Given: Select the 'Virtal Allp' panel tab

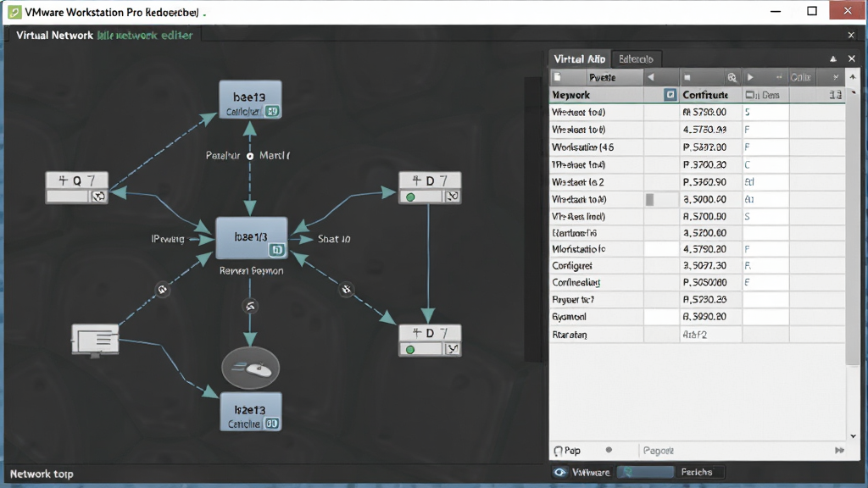Looking at the screenshot, I should tap(580, 58).
